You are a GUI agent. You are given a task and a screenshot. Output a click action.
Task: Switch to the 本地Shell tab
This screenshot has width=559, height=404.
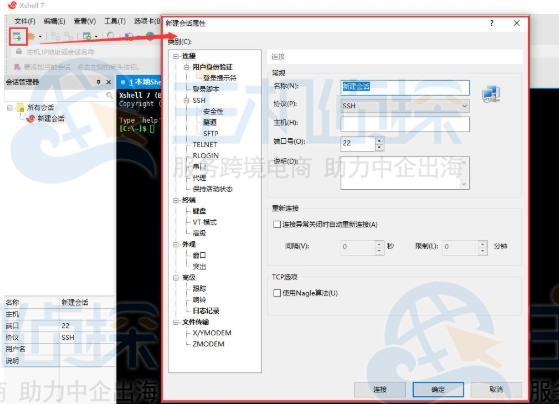point(140,82)
